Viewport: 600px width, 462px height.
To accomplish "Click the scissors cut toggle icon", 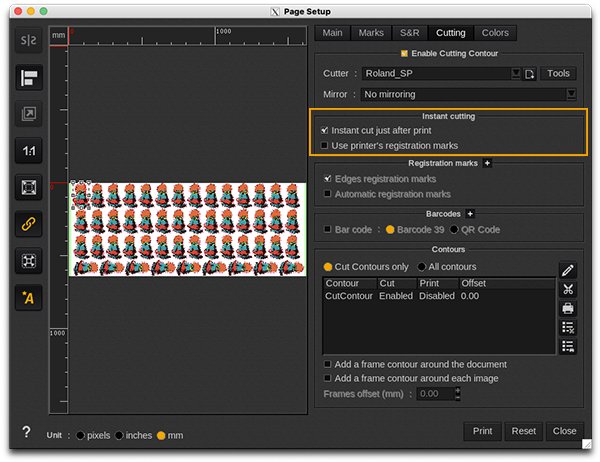I will tap(568, 289).
